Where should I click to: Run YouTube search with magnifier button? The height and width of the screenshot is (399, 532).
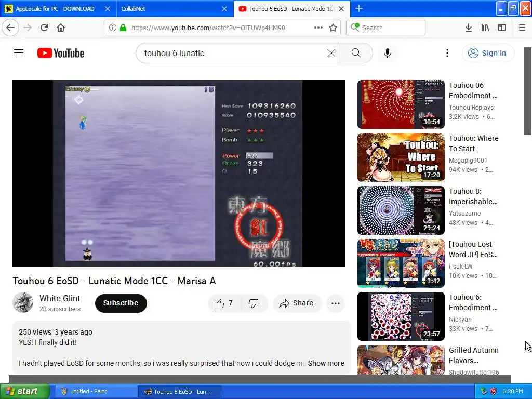point(356,53)
